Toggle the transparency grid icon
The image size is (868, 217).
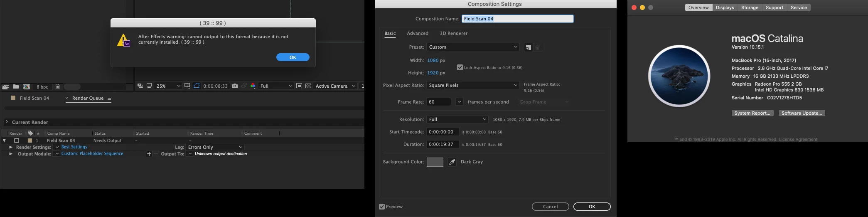click(308, 86)
